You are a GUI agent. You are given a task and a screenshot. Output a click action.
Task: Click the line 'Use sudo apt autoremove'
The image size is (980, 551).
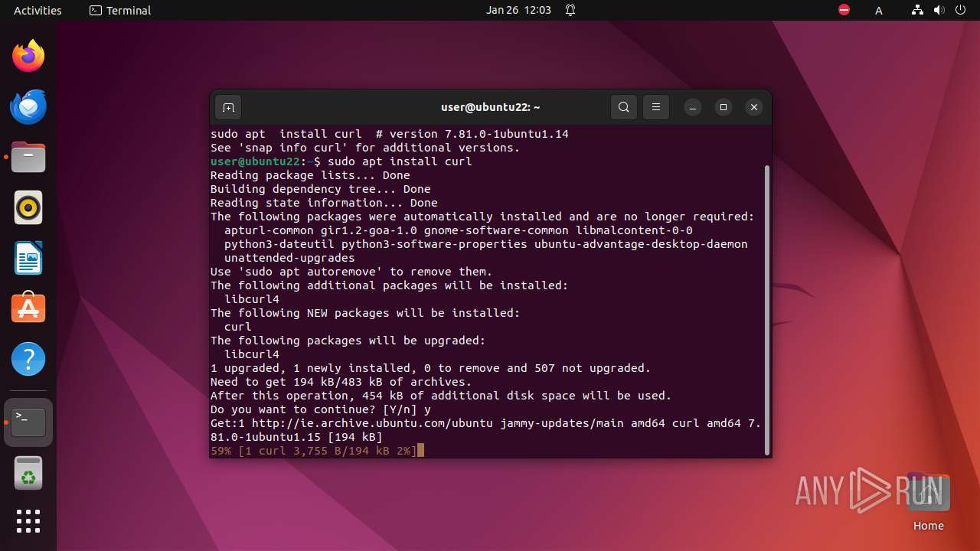pyautogui.click(x=351, y=272)
